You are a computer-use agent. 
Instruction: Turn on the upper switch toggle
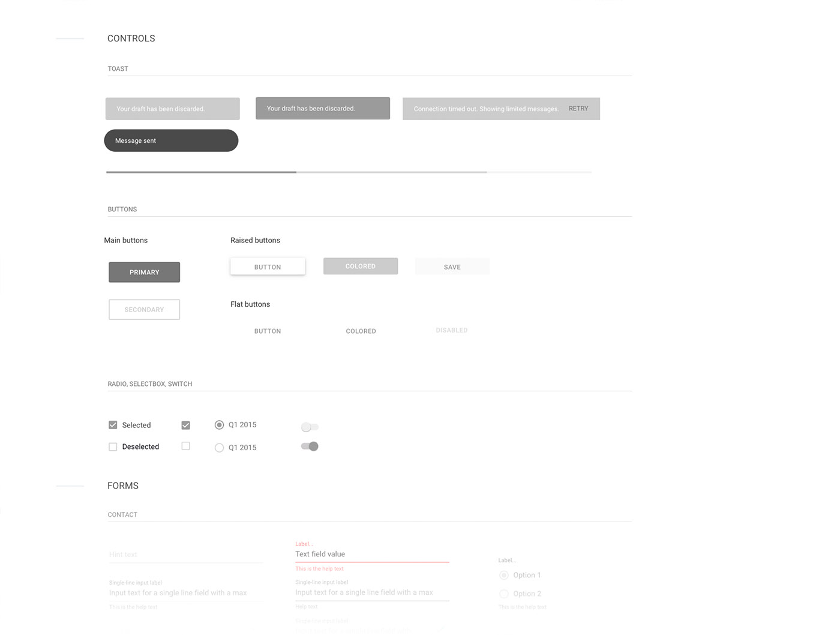(x=310, y=427)
